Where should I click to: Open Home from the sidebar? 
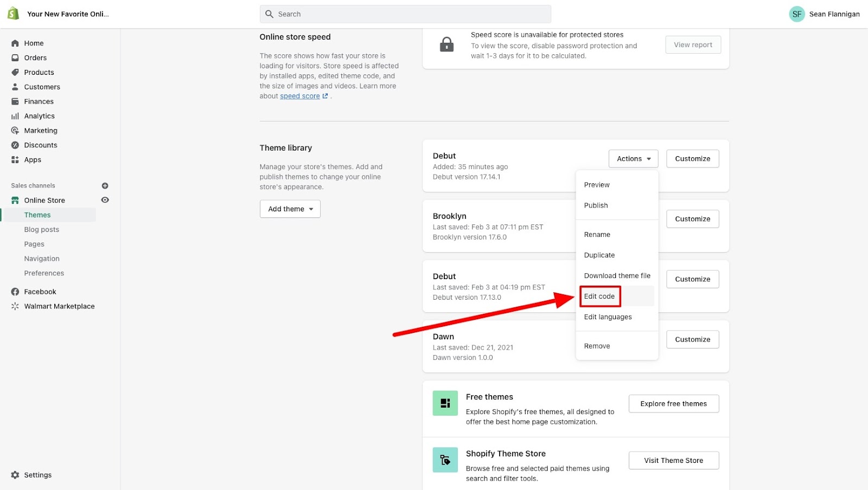pos(34,43)
